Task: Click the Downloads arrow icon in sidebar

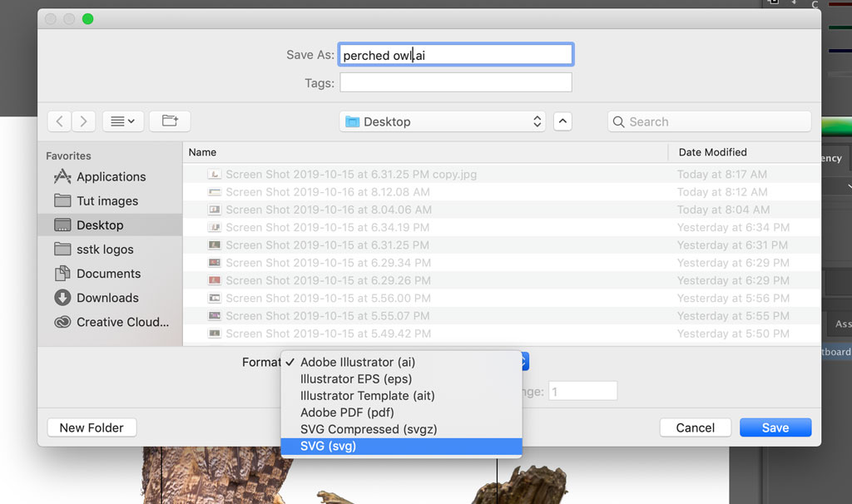Action: (x=62, y=298)
